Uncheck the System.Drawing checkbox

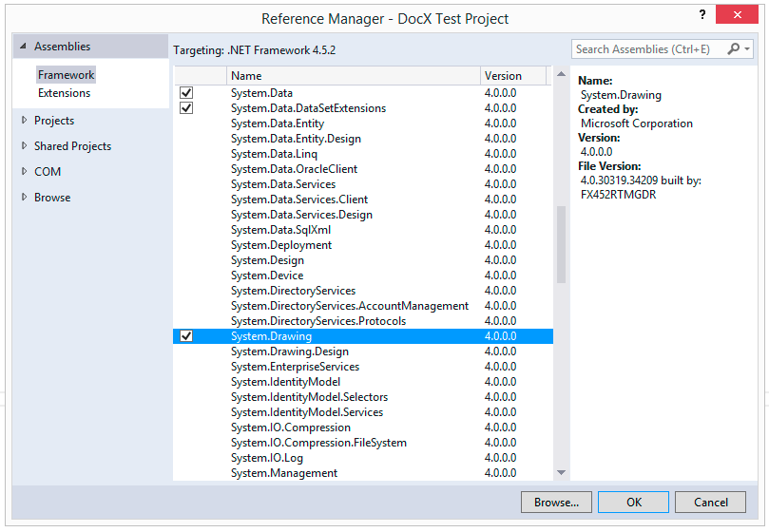[x=186, y=336]
